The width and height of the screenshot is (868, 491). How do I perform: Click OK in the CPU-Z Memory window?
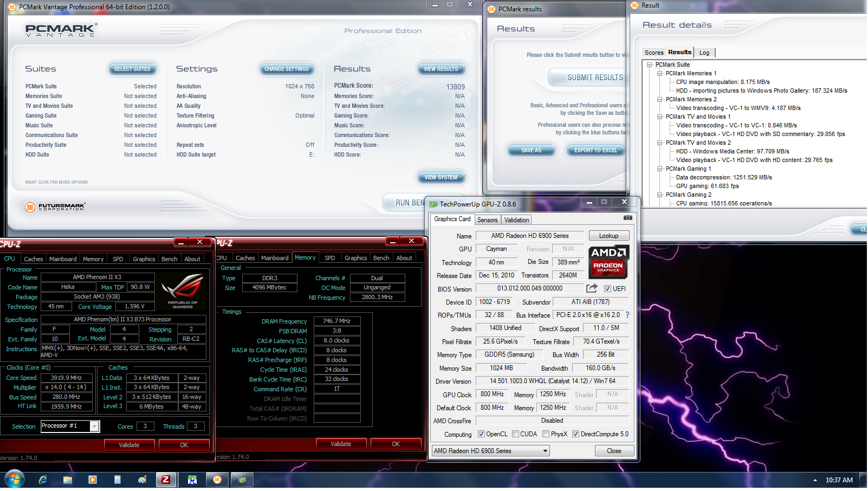[x=396, y=444]
